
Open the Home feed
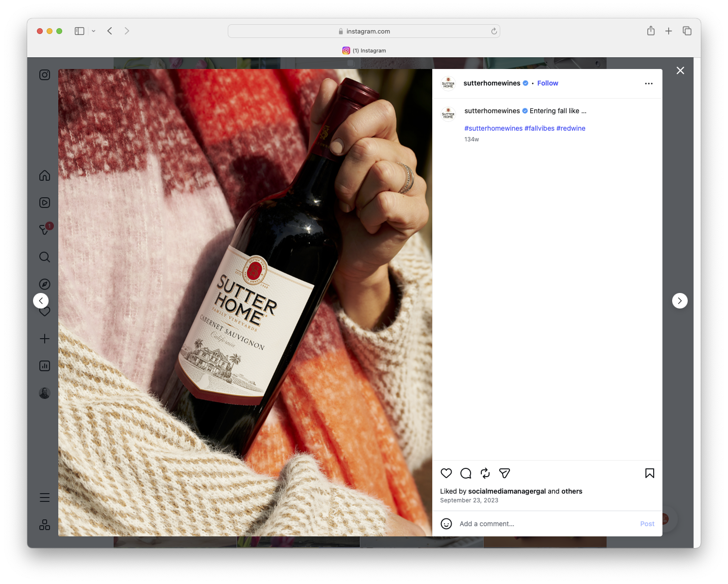click(44, 175)
